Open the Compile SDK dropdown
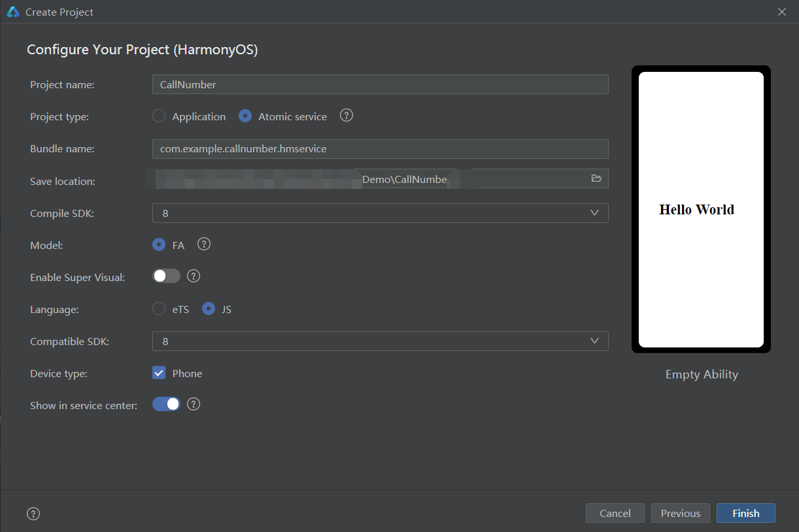The height and width of the screenshot is (532, 799). point(380,213)
